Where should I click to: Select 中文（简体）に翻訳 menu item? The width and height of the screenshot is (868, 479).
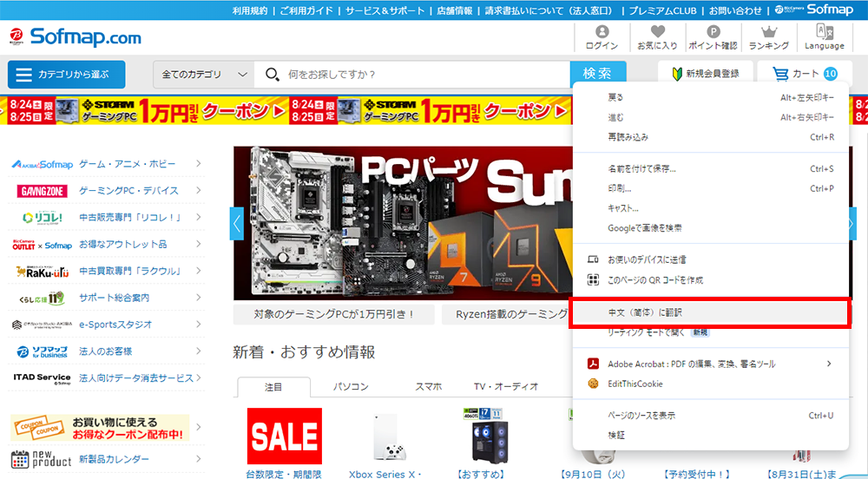710,312
